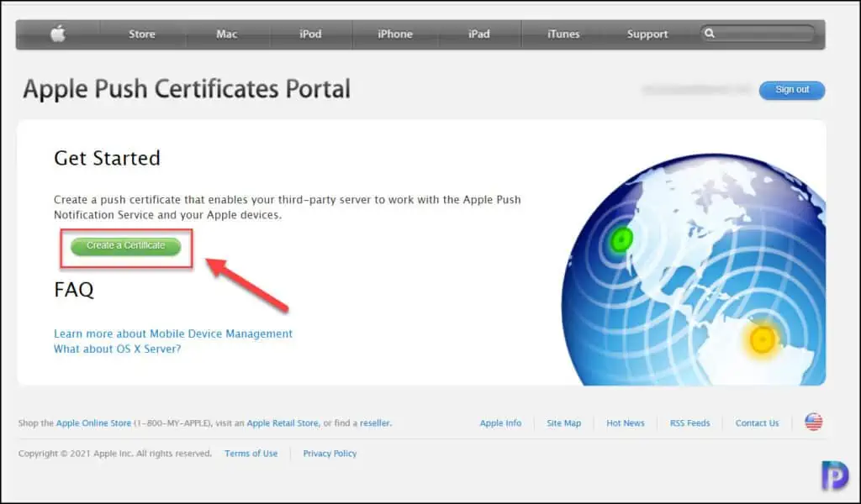Open the Site Map link
The height and width of the screenshot is (504, 861).
click(x=563, y=423)
